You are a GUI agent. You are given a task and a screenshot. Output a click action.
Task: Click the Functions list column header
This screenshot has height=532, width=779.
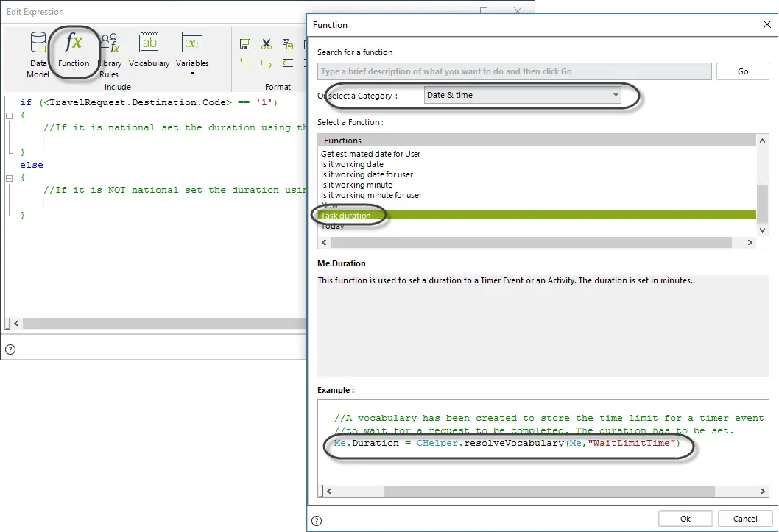coord(537,141)
